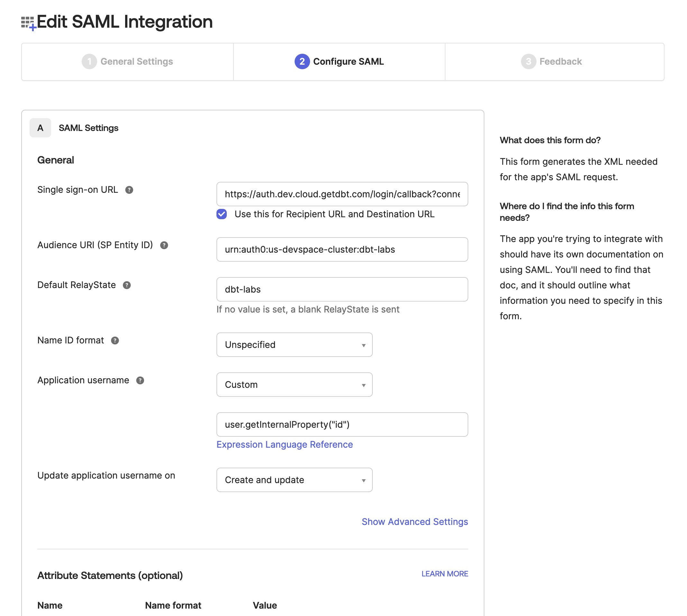The height and width of the screenshot is (616, 687).
Task: Click the 'A' SAML Settings badge
Action: point(40,128)
